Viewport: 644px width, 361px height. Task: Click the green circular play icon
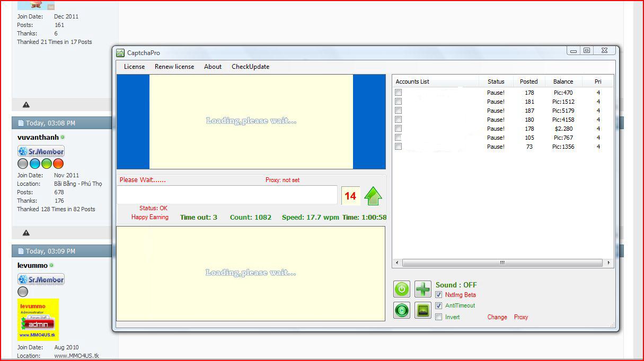coord(402,310)
